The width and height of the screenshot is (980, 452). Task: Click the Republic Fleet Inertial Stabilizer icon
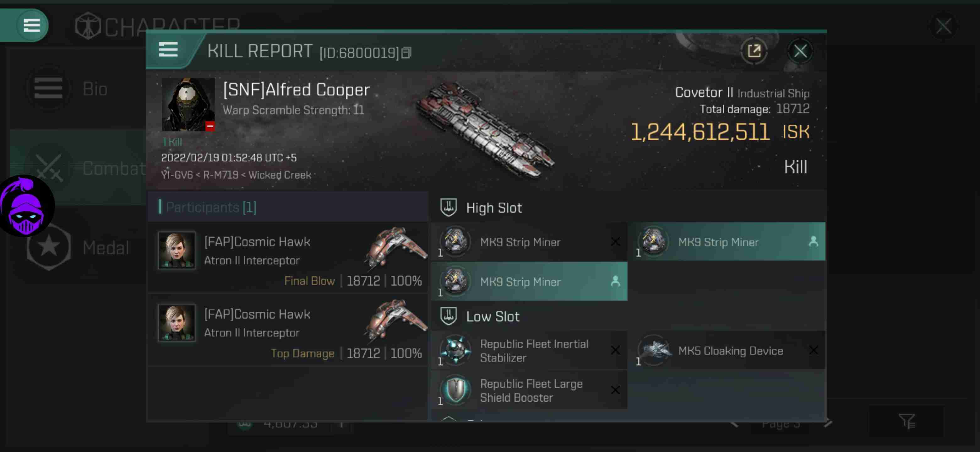(x=456, y=351)
